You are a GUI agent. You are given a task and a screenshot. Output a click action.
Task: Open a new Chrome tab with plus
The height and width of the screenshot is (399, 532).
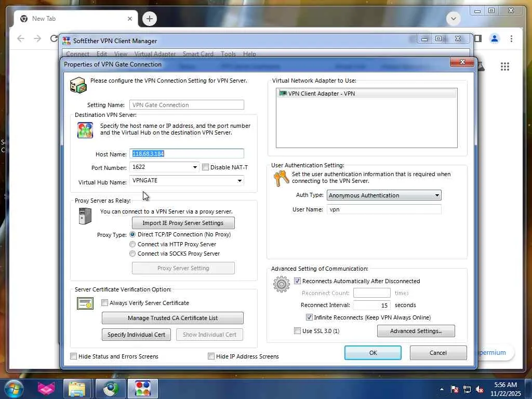pyautogui.click(x=150, y=18)
